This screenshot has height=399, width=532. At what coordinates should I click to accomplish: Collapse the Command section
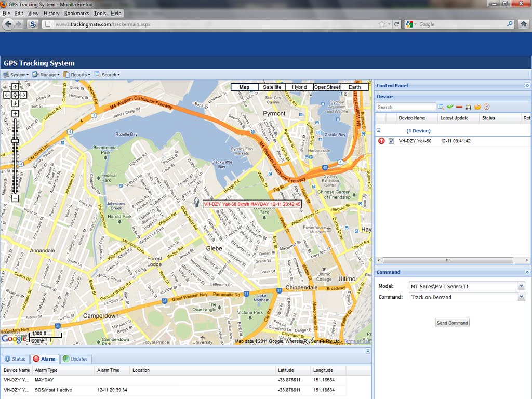pos(527,272)
